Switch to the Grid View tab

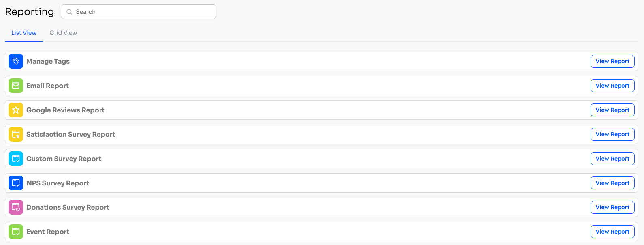pos(63,33)
